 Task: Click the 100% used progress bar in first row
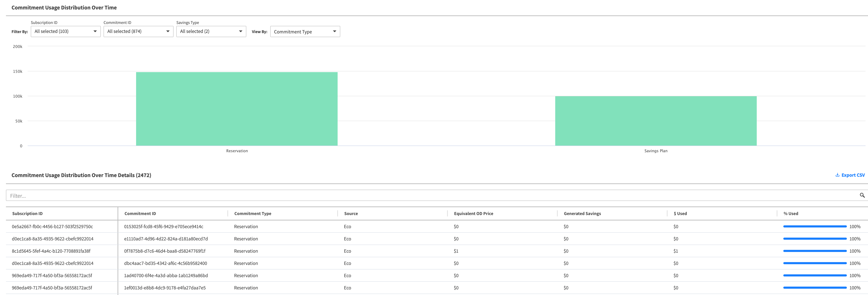pyautogui.click(x=814, y=227)
